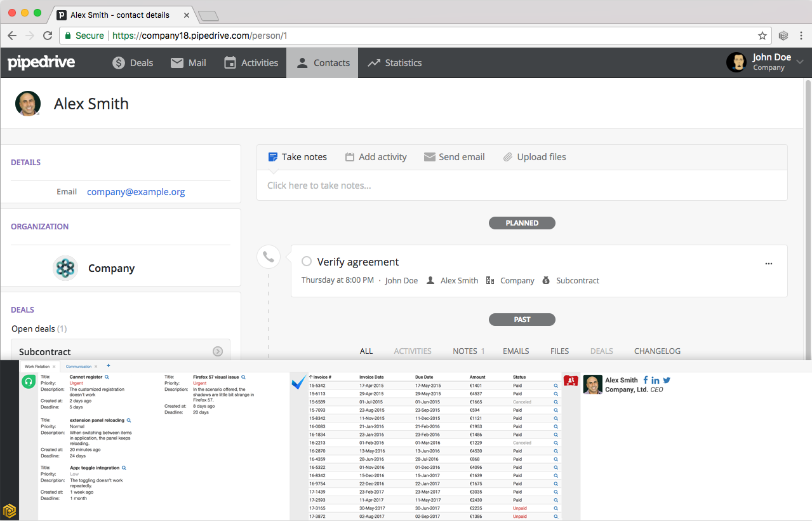Sort by the Due Date column header
This screenshot has width=812, height=521.
click(424, 377)
